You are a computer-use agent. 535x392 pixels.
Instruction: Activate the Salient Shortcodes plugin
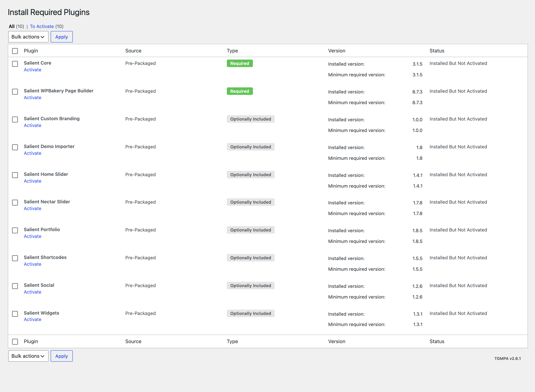point(32,264)
